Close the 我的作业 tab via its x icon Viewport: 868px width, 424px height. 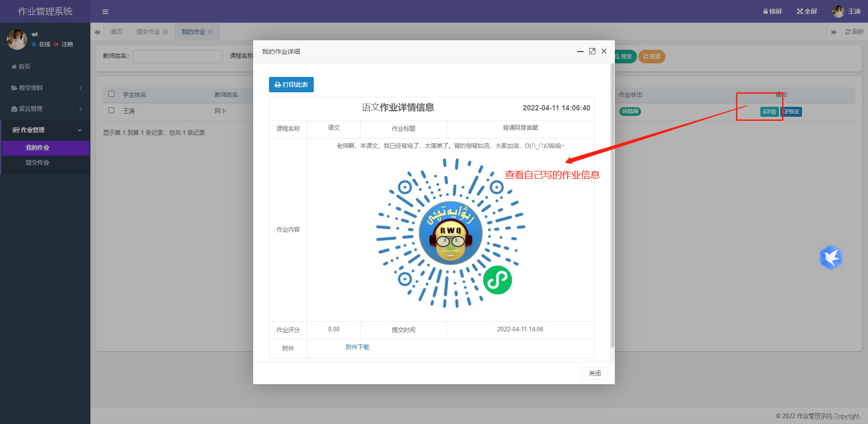[x=210, y=32]
